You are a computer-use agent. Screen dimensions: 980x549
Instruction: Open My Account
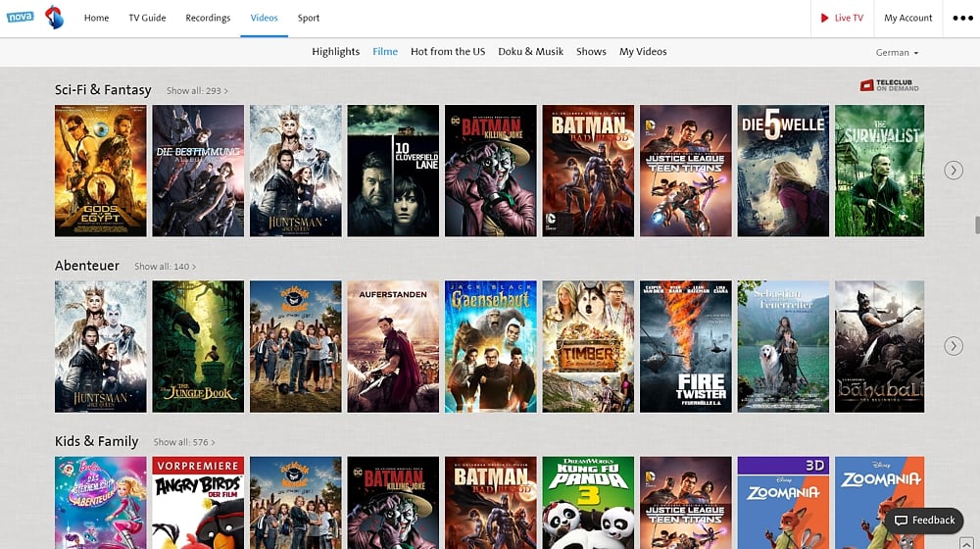[908, 18]
